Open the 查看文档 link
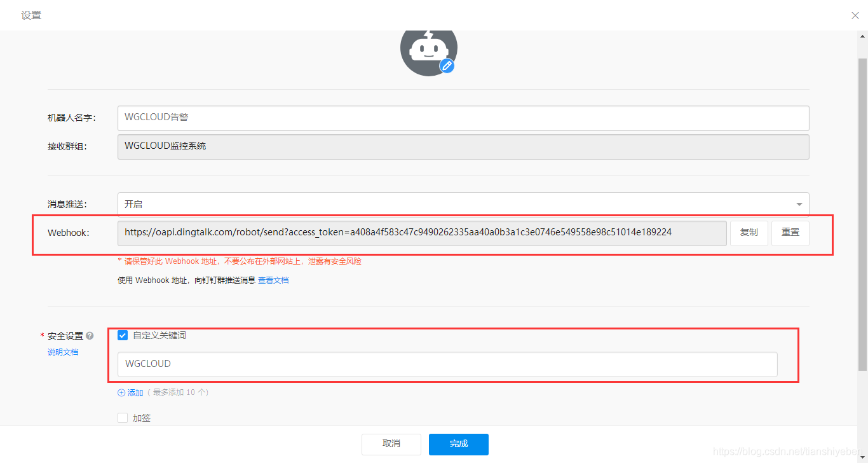The height and width of the screenshot is (463, 868). point(273,280)
